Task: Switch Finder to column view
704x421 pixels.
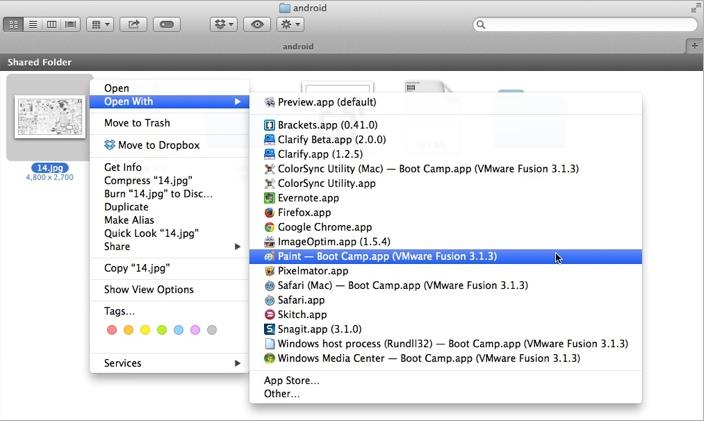Action: click(52, 24)
